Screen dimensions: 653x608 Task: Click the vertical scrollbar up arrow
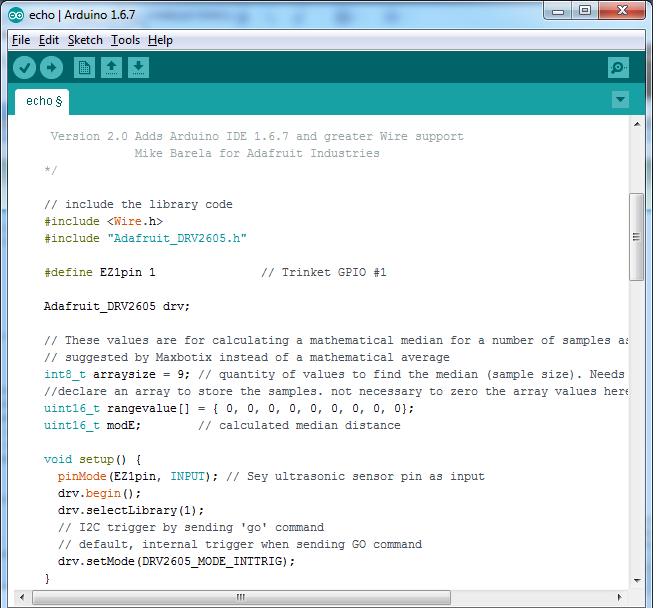coord(637,124)
